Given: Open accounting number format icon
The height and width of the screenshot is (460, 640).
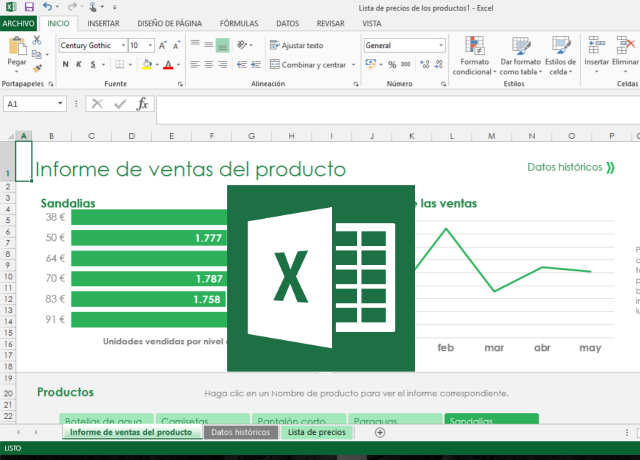Looking at the screenshot, I should coord(371,64).
